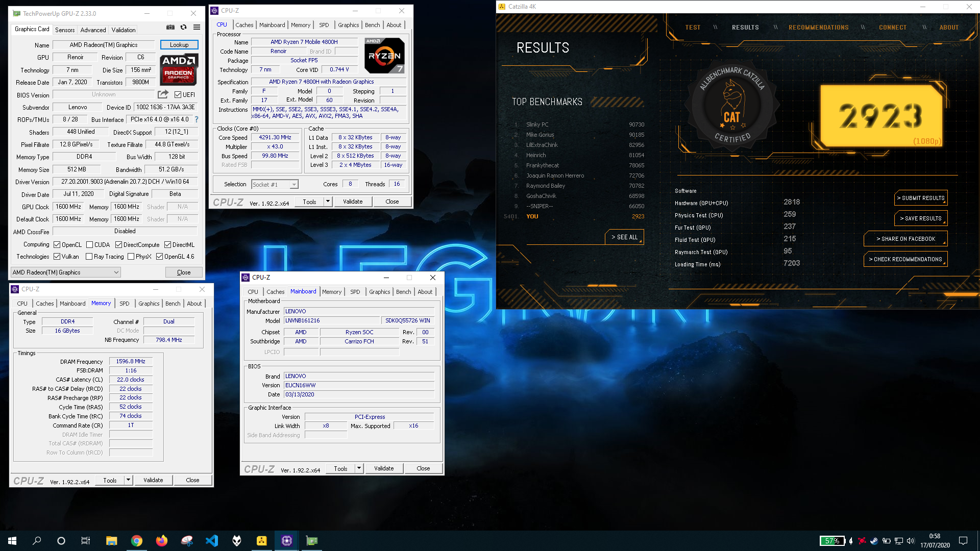The width and height of the screenshot is (980, 551).
Task: Switch to Advanced tab in GPU-Z
Action: tap(93, 30)
